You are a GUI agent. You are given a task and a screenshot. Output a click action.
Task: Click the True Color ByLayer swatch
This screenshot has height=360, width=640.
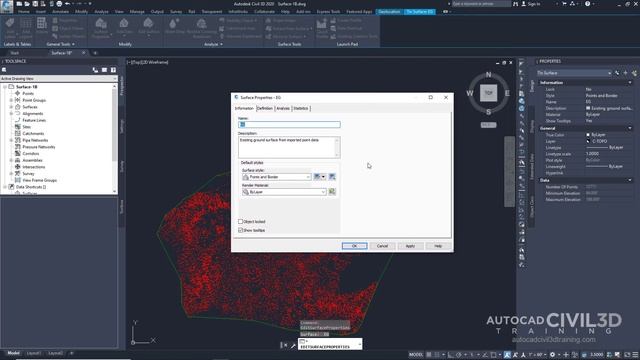588,135
